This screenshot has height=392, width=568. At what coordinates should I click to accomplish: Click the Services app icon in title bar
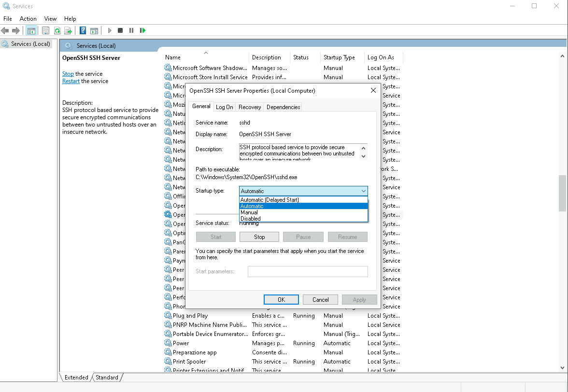click(x=6, y=6)
